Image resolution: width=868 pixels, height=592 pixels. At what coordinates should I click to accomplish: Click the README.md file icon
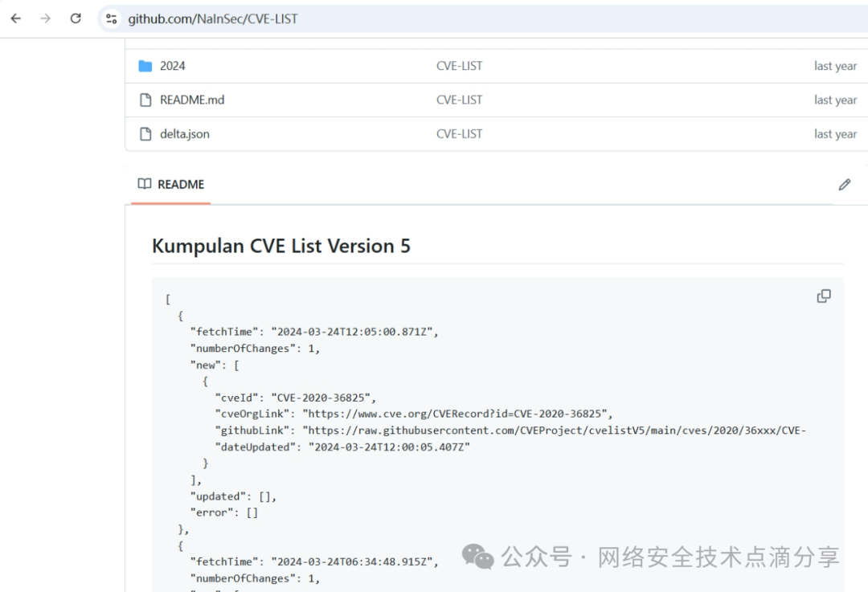[145, 100]
